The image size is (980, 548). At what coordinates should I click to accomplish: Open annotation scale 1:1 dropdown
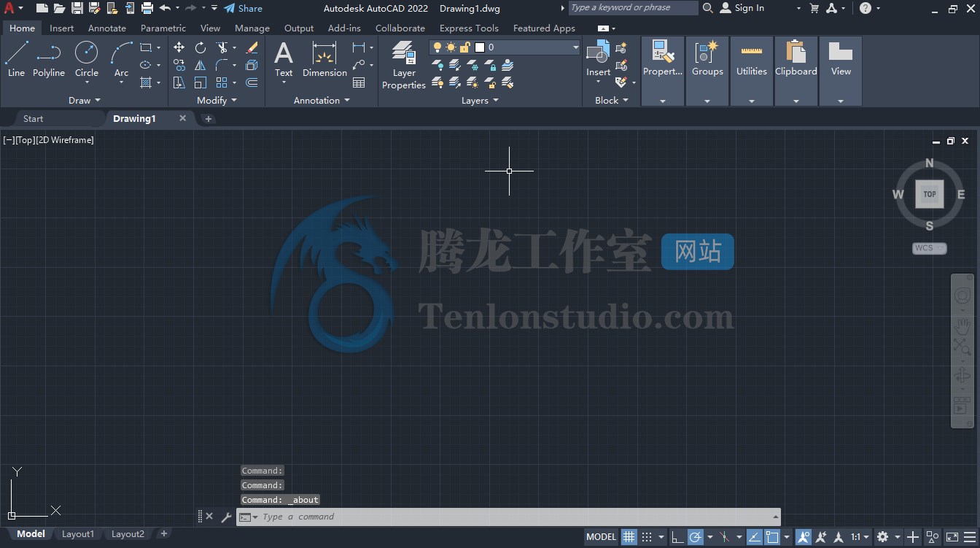(x=860, y=537)
